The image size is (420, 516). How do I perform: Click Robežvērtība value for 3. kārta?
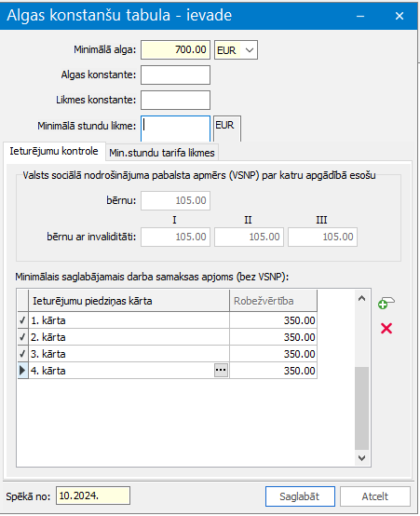tap(273, 354)
